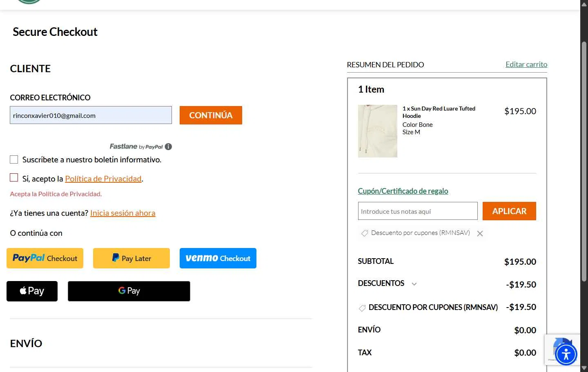Click the item price $195.00 next to hoodie
Viewport: 588px width, 372px height.
(520, 111)
